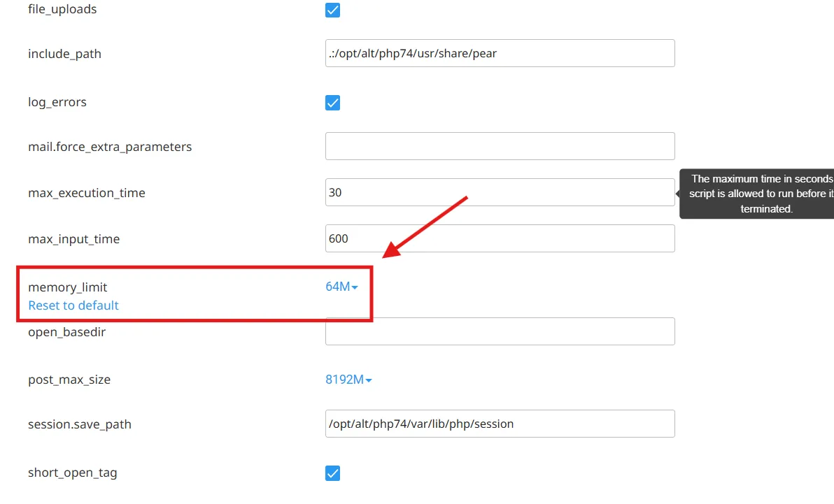Click the Reset to default link
Viewport: 834px width, 504px height.
point(73,305)
